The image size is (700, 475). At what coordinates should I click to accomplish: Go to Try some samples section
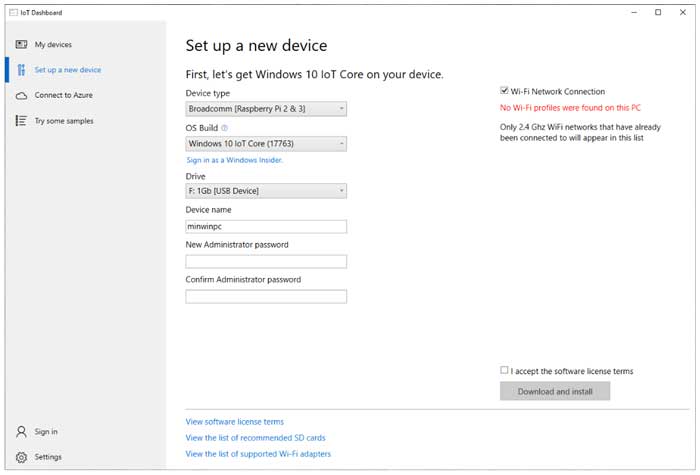(63, 121)
